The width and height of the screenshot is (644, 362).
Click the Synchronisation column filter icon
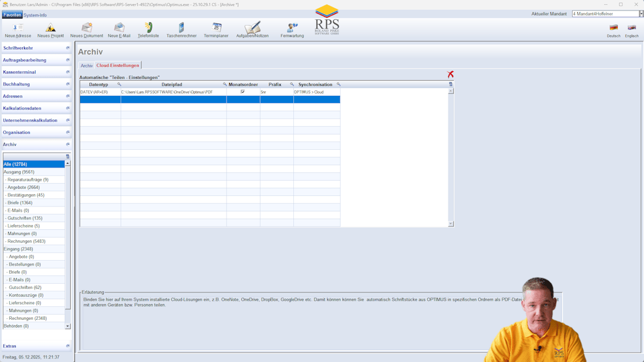[338, 84]
